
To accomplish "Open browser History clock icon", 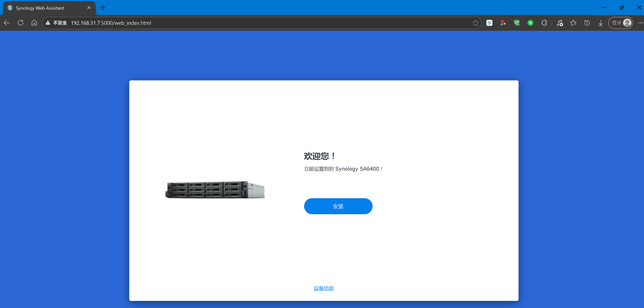I will click(587, 23).
